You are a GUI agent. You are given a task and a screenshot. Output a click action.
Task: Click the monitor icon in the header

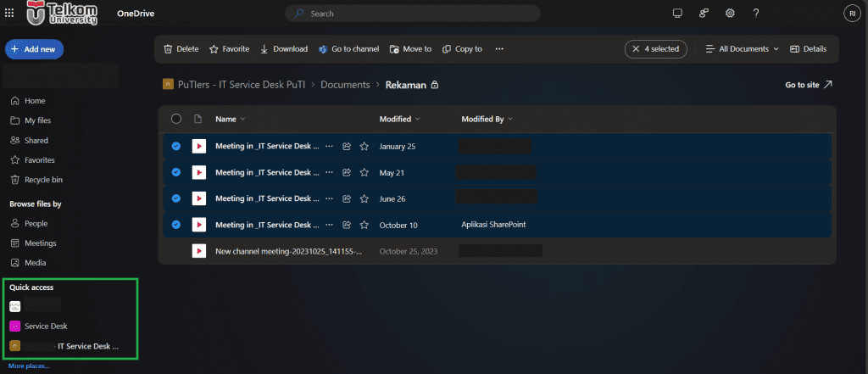pos(677,14)
